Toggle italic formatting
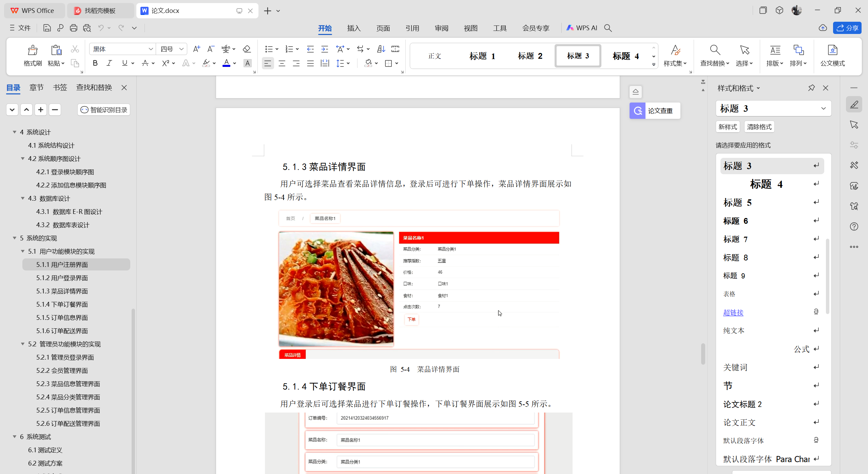This screenshot has height=474, width=868. tap(109, 63)
